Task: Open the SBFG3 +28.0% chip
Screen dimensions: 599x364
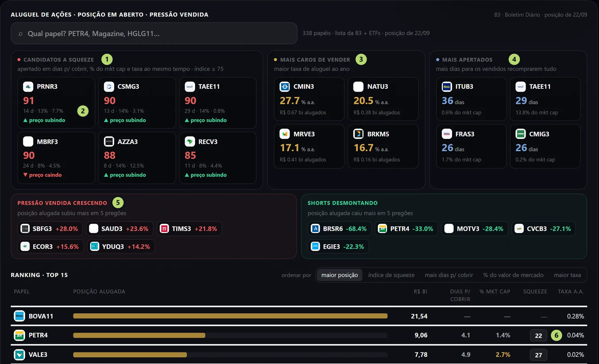Action: (x=50, y=229)
